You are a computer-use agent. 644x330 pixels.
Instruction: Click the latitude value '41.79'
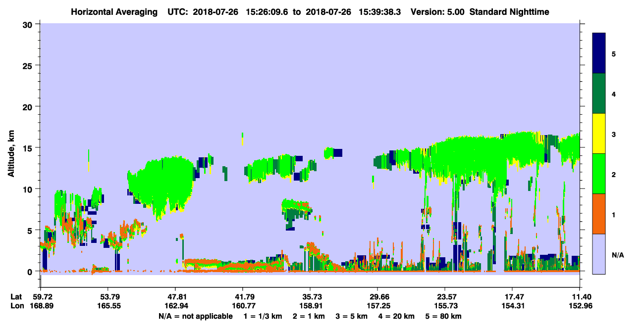click(243, 297)
